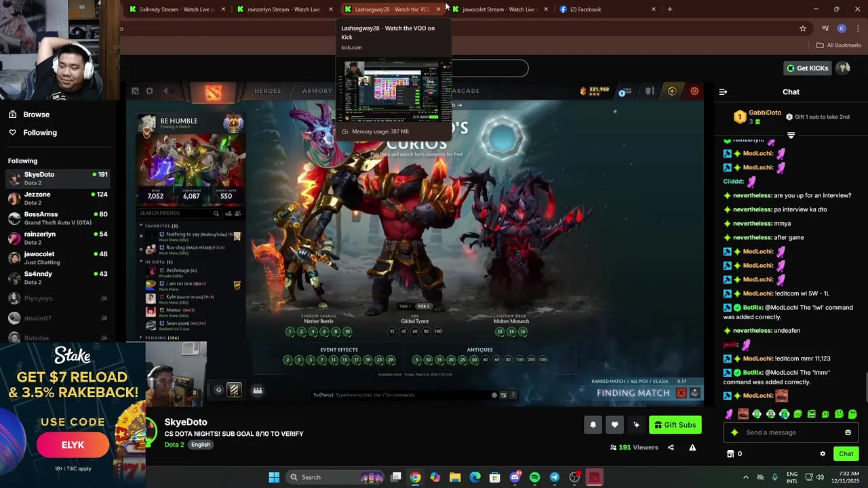
Task: Report the stream with warning icon
Action: click(x=692, y=447)
